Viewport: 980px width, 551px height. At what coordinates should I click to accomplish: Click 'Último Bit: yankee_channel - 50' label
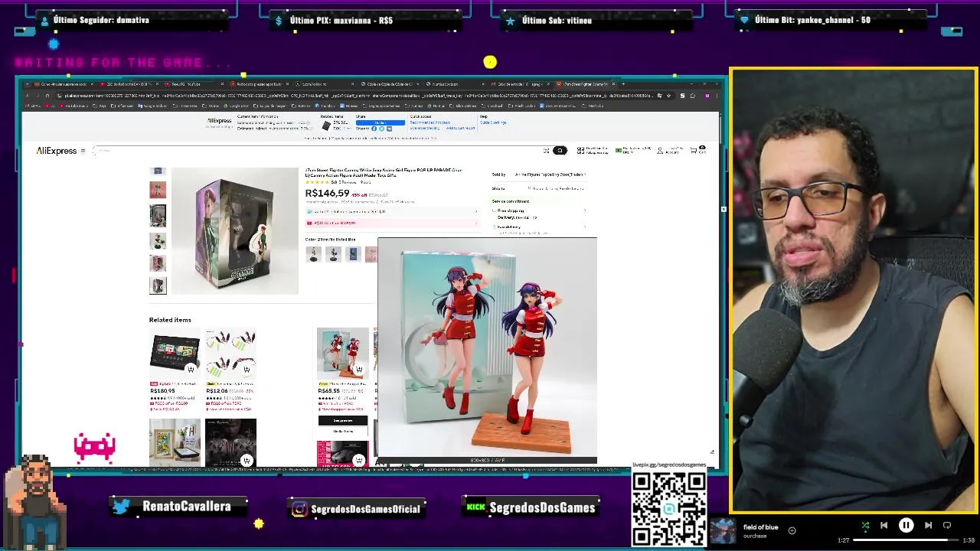812,20
